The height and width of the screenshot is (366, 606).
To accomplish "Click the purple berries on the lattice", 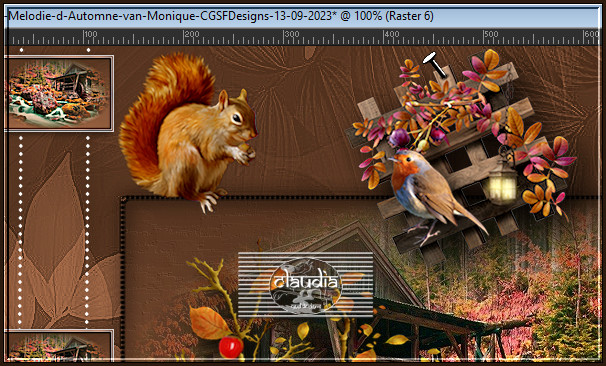I will click(399, 138).
